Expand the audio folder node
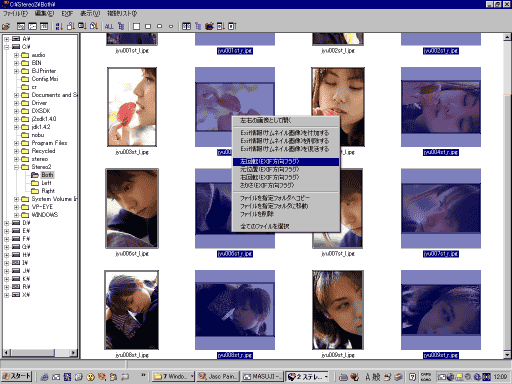 coord(16,55)
